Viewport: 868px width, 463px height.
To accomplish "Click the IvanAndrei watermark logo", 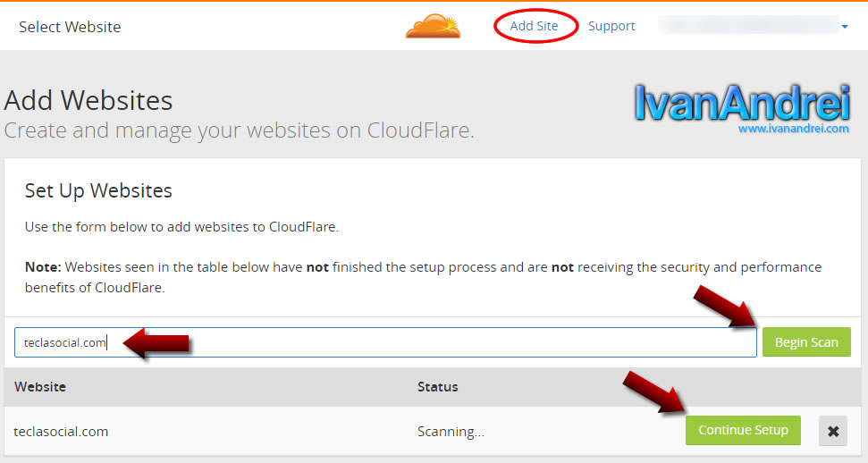I will tap(741, 104).
